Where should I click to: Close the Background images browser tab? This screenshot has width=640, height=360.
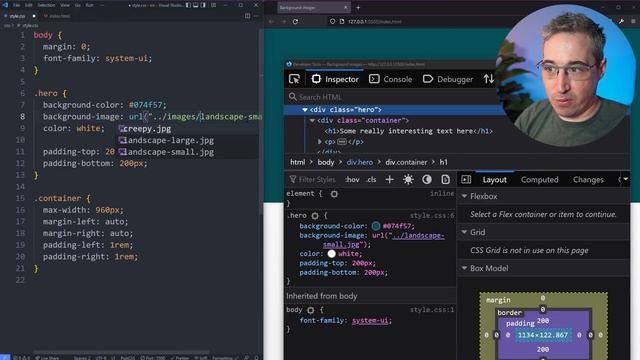click(x=345, y=7)
